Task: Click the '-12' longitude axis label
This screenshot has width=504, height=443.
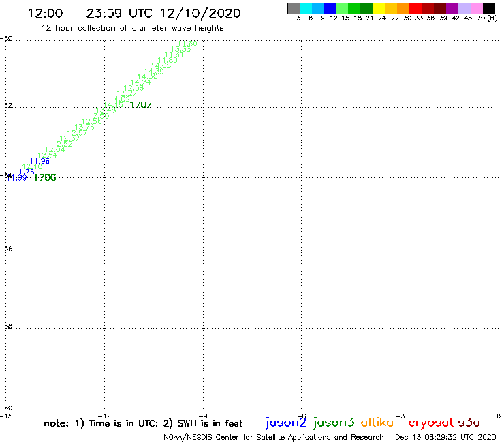Action: [105, 416]
